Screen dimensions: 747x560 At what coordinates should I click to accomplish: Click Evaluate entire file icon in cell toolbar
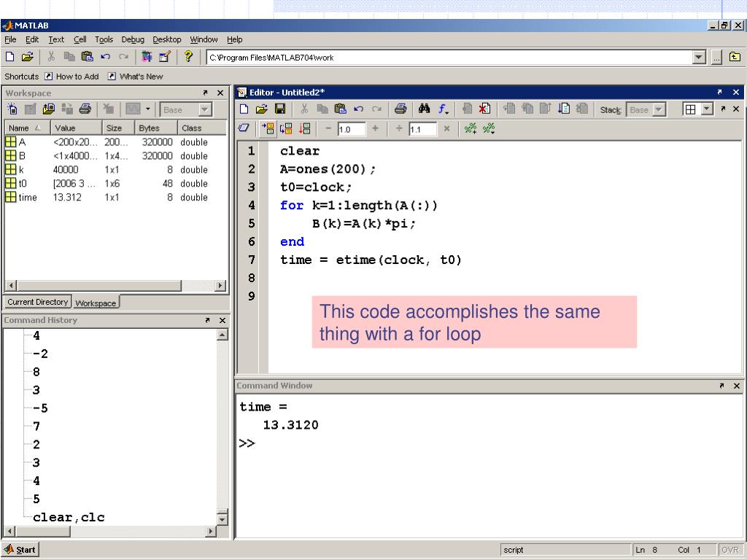click(304, 128)
